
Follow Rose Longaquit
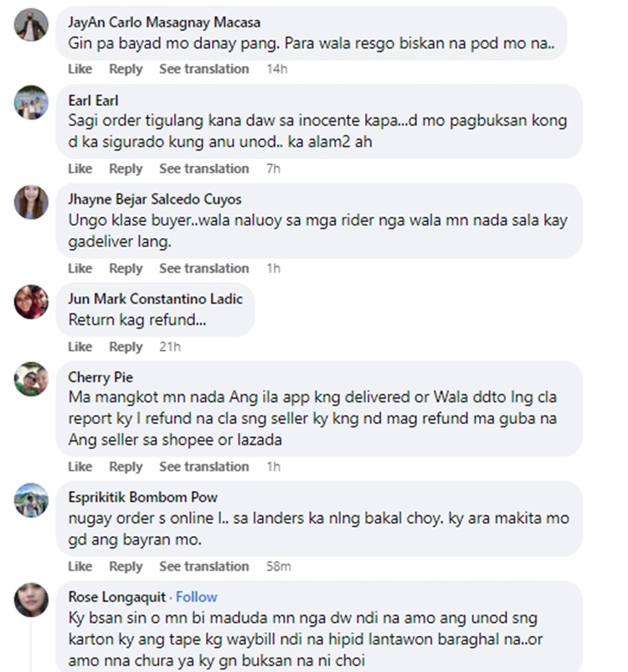(x=196, y=597)
